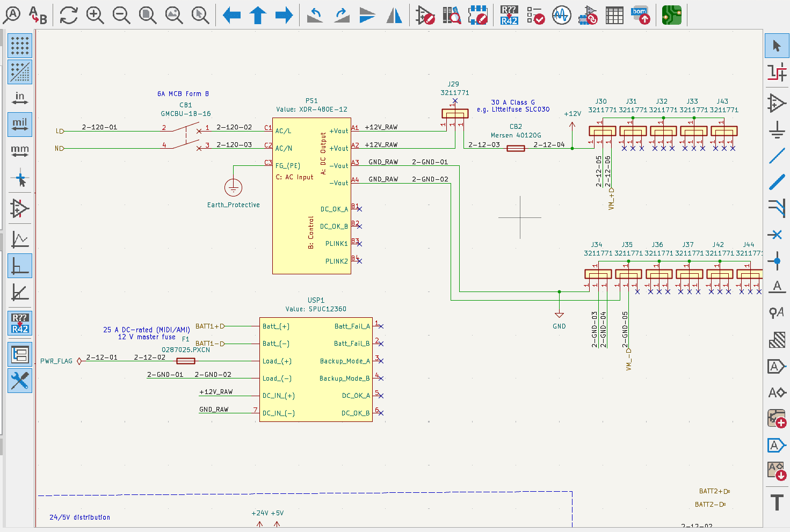Choose the place symbol tool
790x532 pixels.
(x=777, y=103)
